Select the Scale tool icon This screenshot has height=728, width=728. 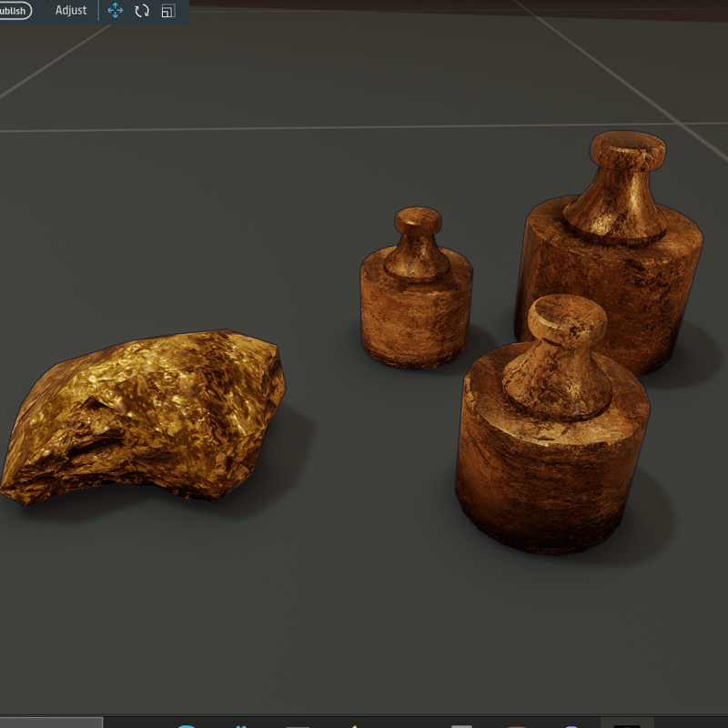[167, 11]
